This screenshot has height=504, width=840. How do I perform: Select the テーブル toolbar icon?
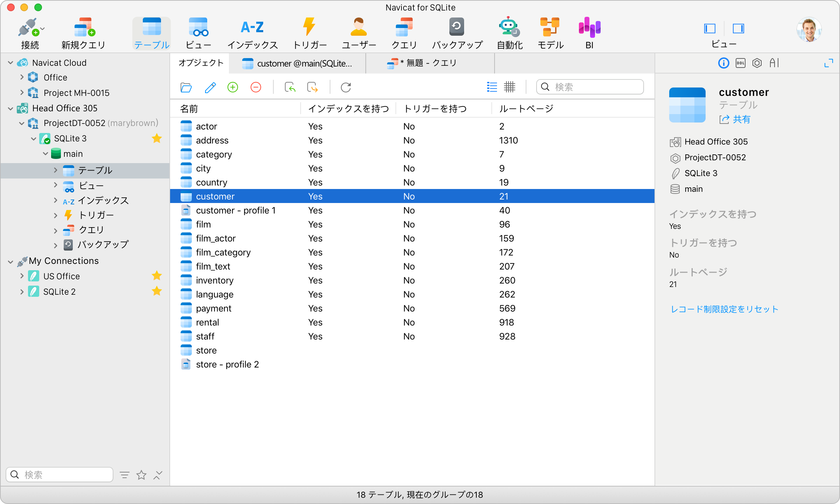click(x=152, y=33)
